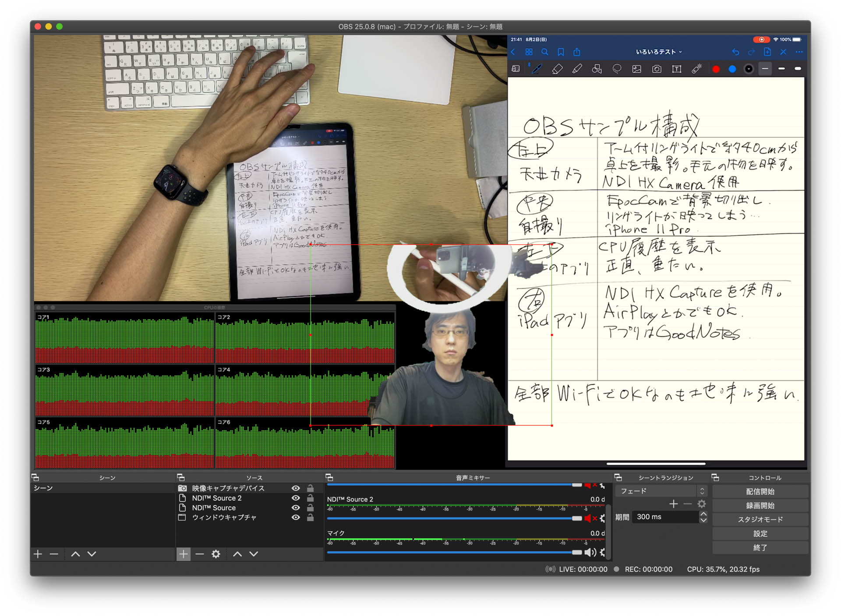Viewport: 841px width, 616px height.
Task: Float the Scene Transitions dock icon
Action: click(618, 477)
